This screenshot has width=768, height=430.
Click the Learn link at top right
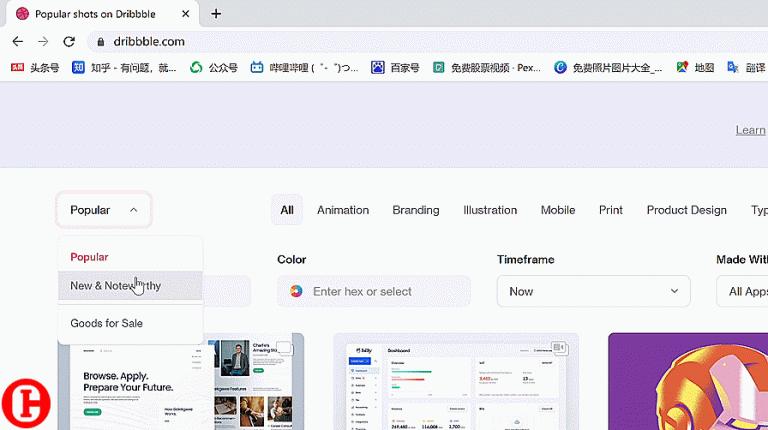(x=750, y=130)
